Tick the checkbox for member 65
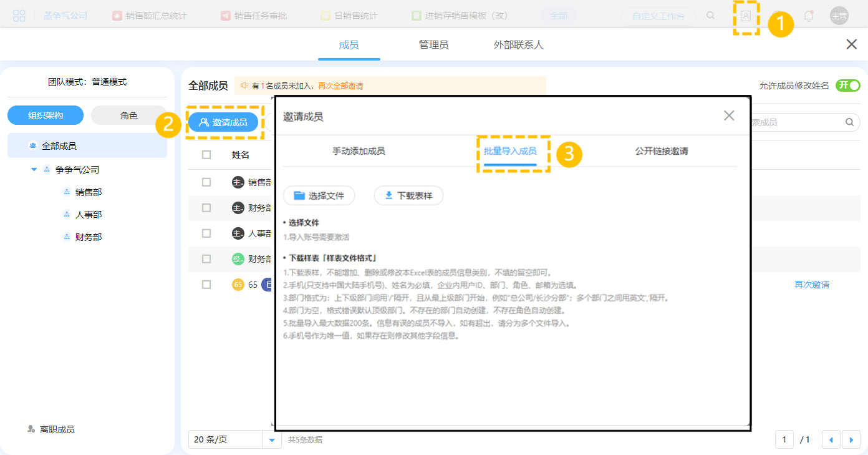 [x=206, y=285]
